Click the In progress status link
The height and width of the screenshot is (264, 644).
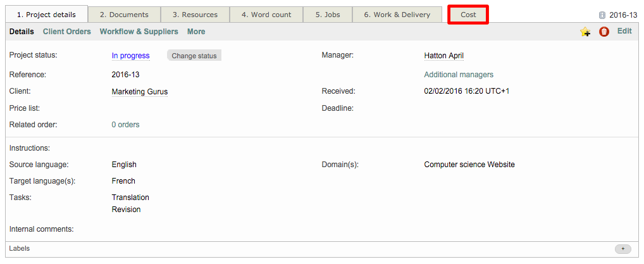pyautogui.click(x=131, y=56)
